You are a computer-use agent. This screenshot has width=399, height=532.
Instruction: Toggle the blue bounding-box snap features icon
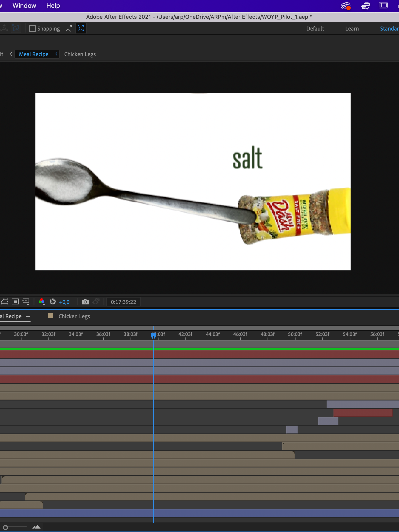coord(81,28)
